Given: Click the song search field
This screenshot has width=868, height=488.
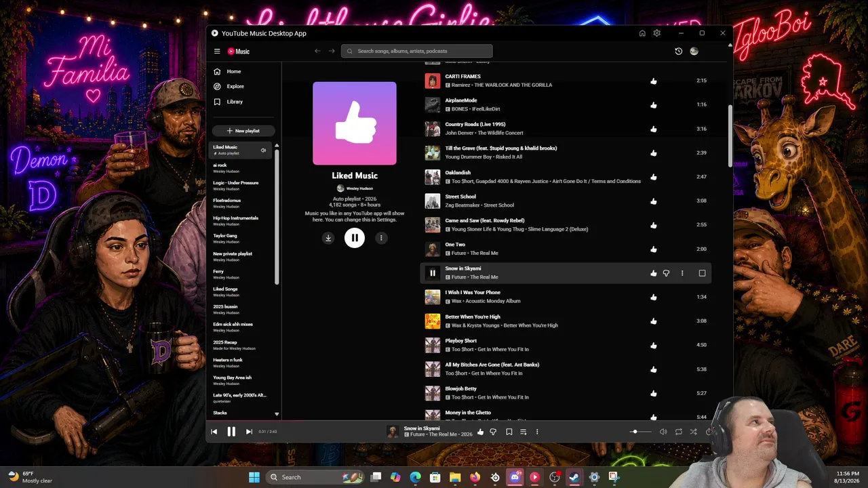Looking at the screenshot, I should point(417,51).
